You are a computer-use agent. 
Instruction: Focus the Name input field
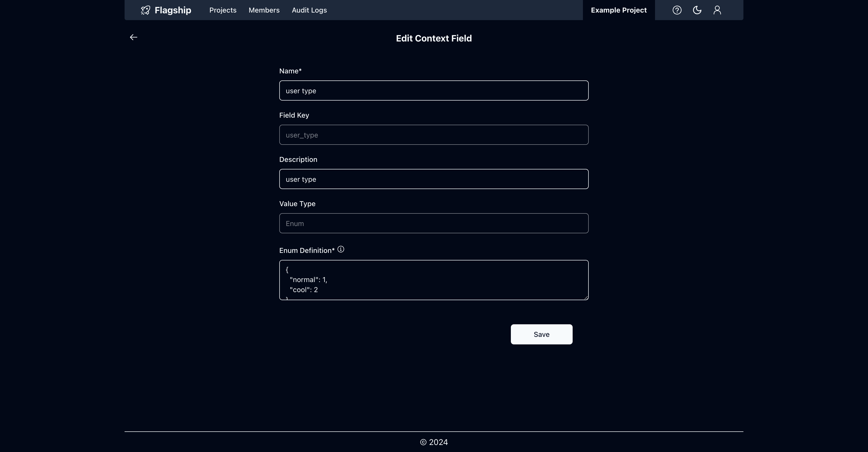pyautogui.click(x=434, y=91)
